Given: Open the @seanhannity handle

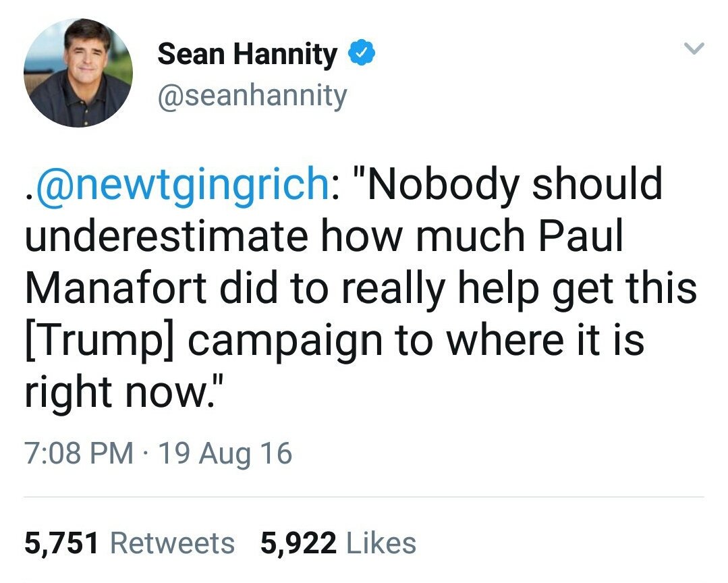Looking at the screenshot, I should [x=252, y=96].
